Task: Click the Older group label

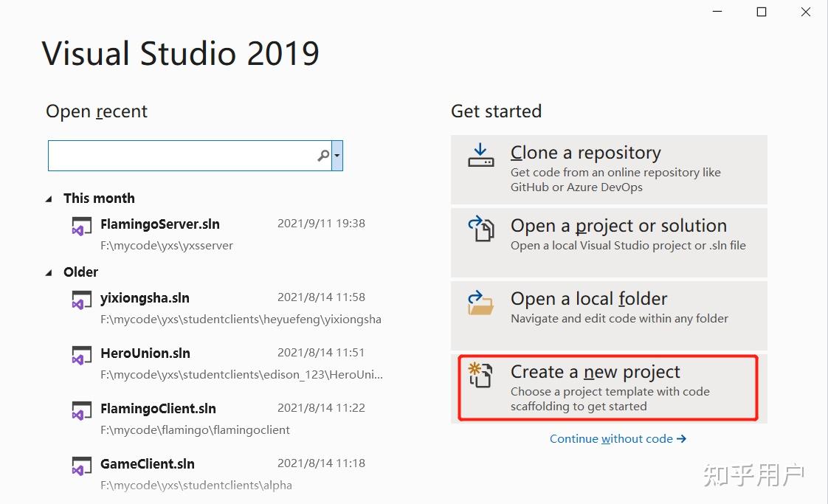Action: click(x=80, y=272)
